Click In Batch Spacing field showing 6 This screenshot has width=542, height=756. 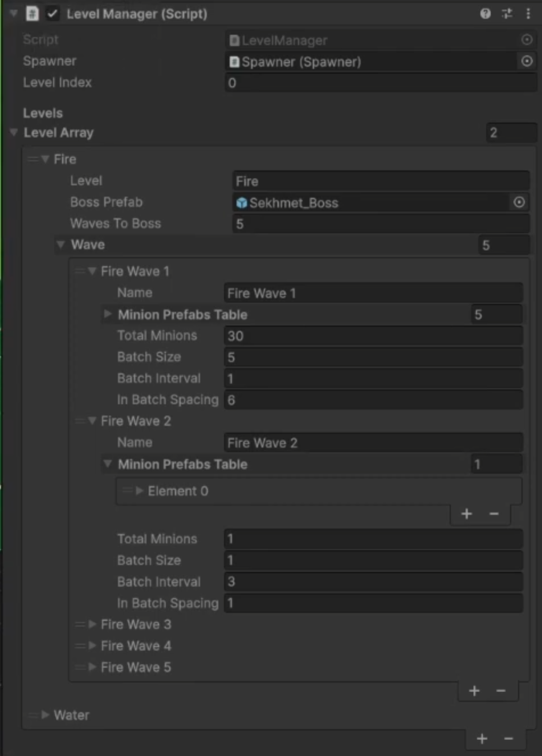pyautogui.click(x=373, y=400)
